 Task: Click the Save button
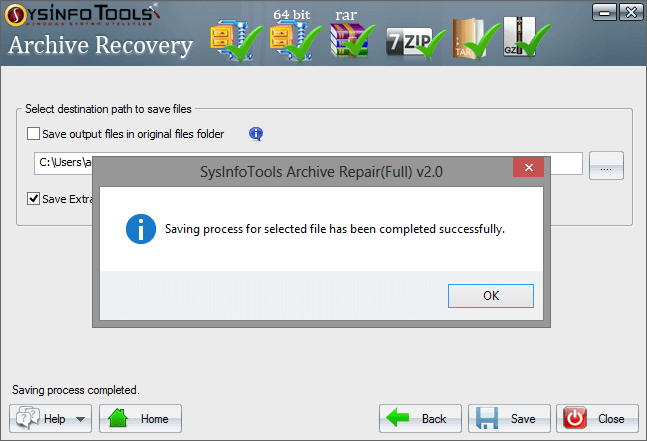click(x=509, y=419)
